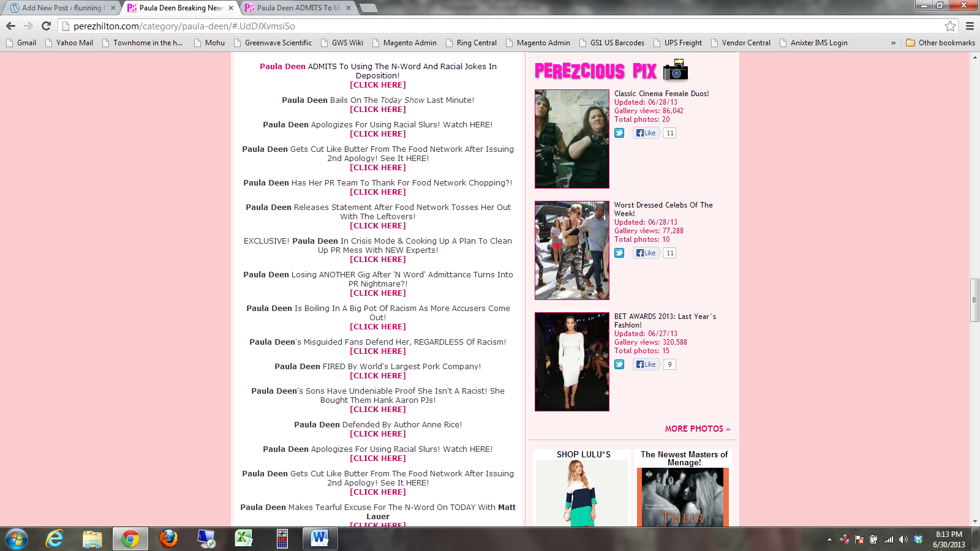Click the address bar URL field
This screenshot has width=980, height=551.
tap(490, 26)
